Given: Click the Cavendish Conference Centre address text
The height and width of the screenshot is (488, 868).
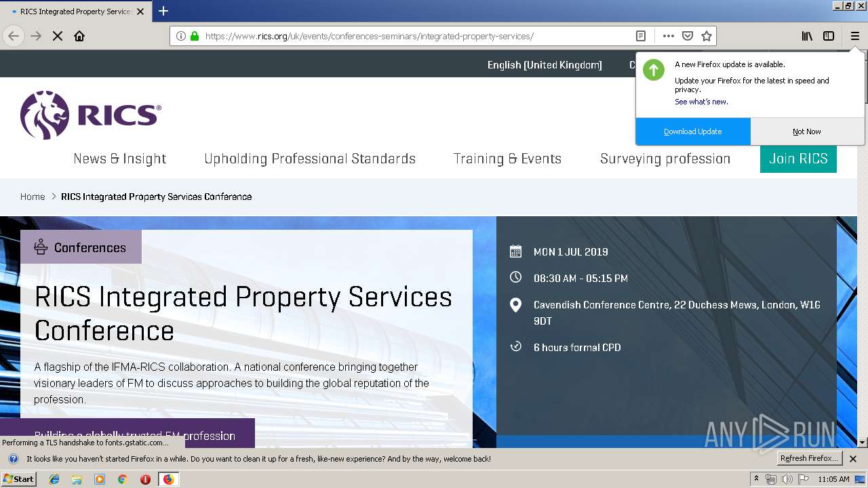Looking at the screenshot, I should (x=677, y=313).
